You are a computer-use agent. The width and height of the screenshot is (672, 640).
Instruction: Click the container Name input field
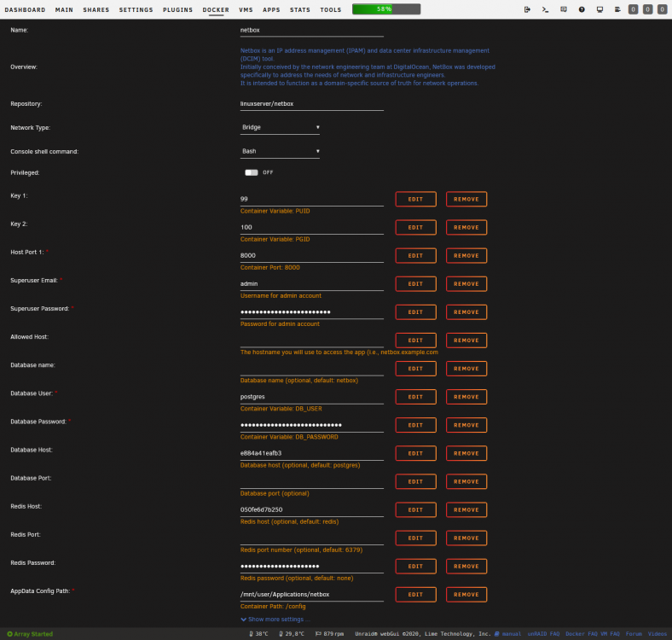[x=311, y=31]
